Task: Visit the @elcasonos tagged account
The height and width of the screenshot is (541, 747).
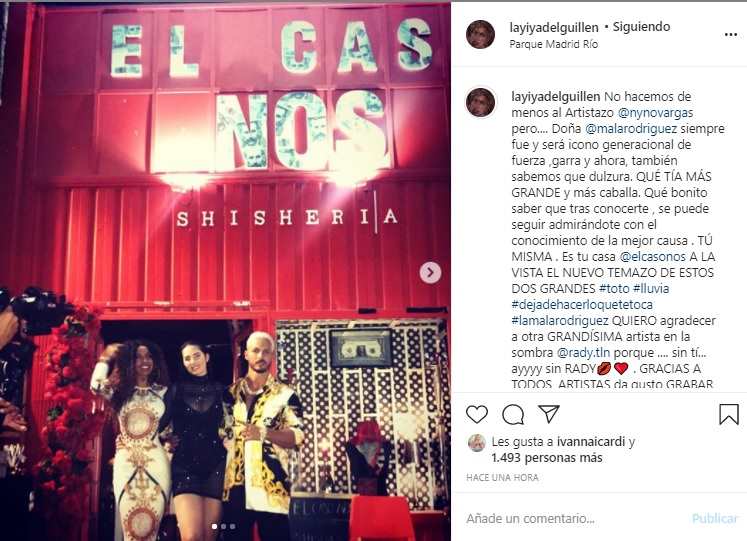Action: 652,257
